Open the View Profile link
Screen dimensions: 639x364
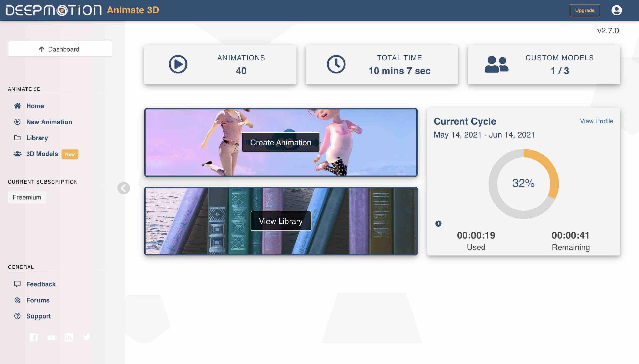[596, 121]
